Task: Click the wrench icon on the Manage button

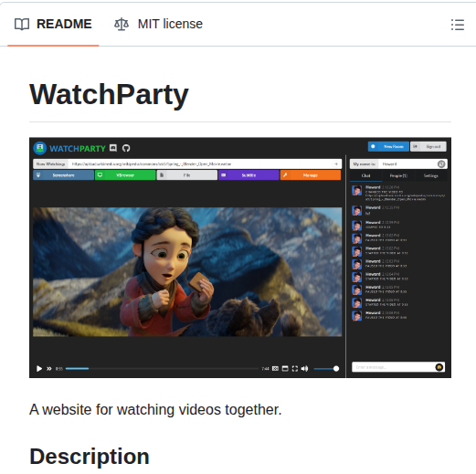Action: [285, 175]
